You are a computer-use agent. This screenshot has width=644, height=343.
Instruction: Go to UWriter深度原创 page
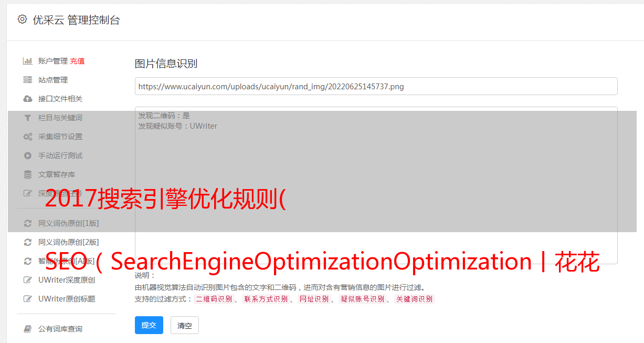click(x=67, y=280)
